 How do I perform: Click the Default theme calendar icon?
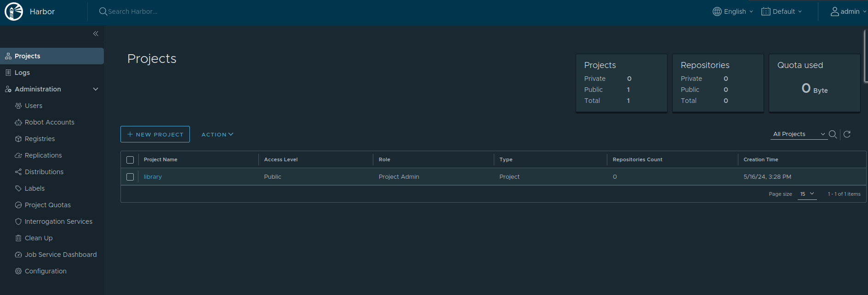pos(765,11)
